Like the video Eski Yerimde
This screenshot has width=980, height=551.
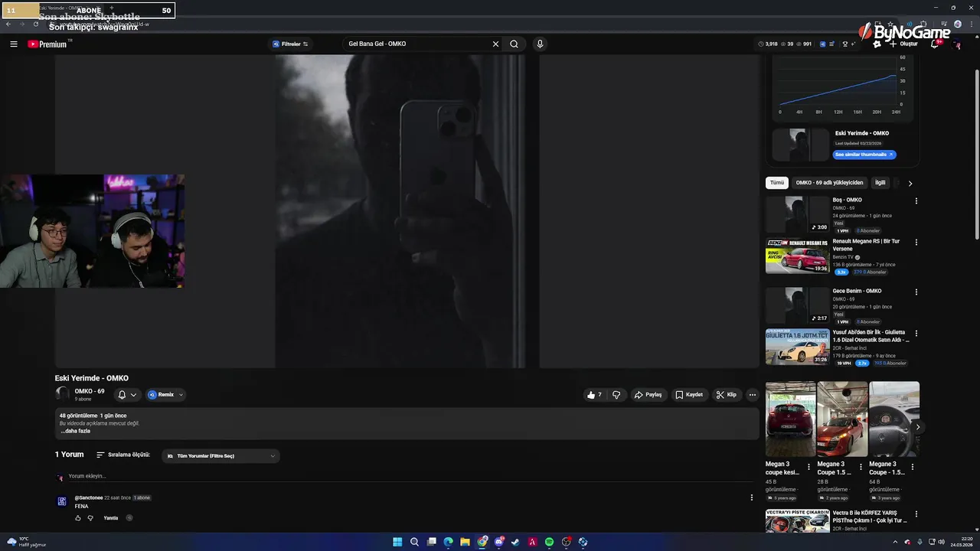click(594, 395)
